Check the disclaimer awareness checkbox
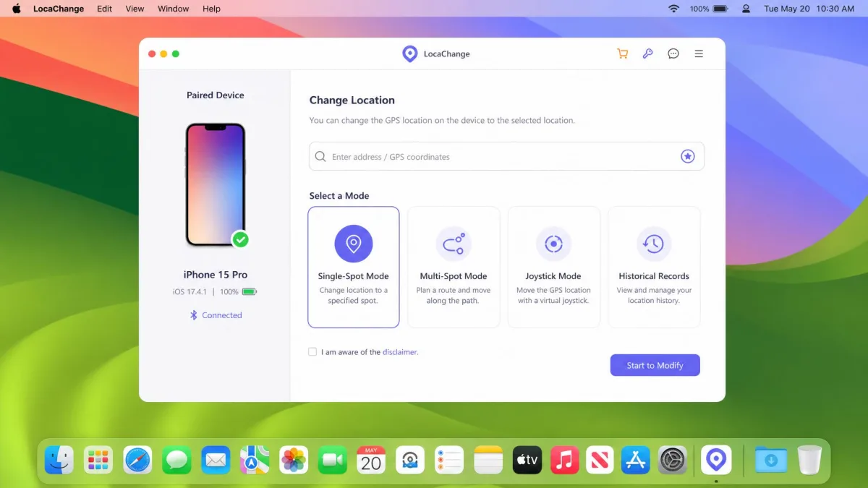 [x=312, y=352]
